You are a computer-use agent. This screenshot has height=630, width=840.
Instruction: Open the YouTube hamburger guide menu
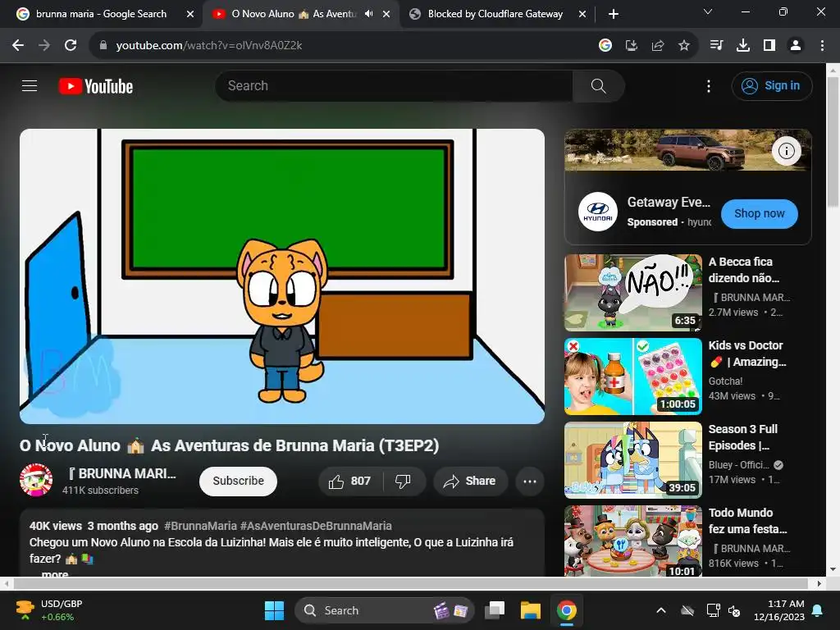coord(30,85)
